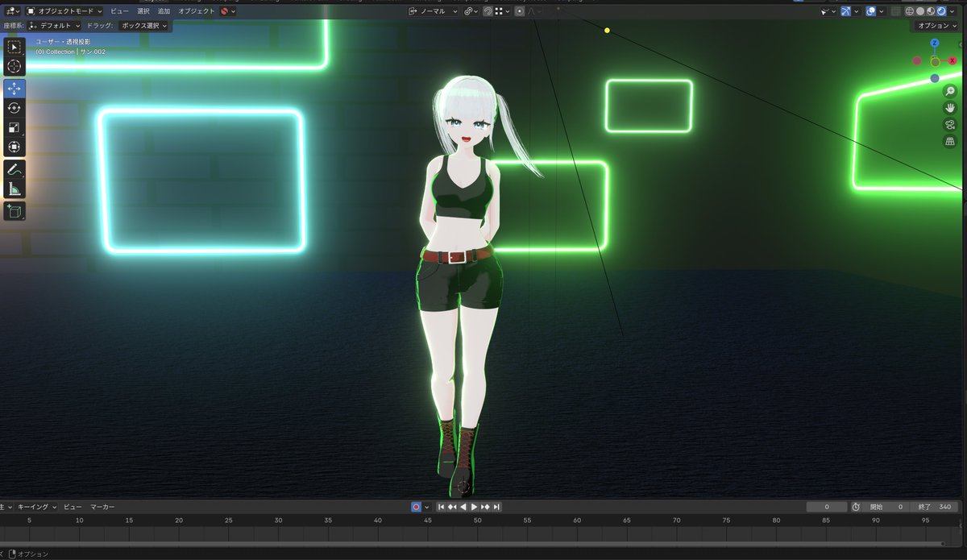Click the 終了 end frame field

935,507
